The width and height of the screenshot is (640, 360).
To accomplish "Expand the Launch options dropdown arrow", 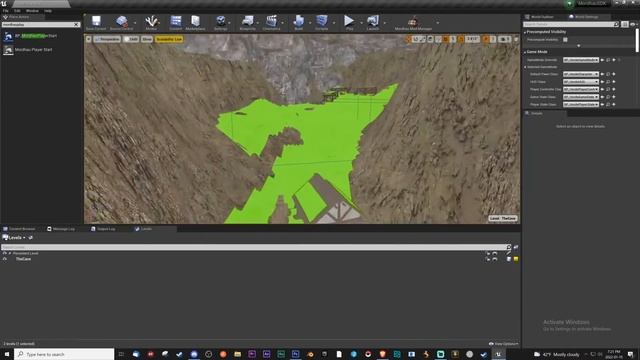I will [384, 23].
